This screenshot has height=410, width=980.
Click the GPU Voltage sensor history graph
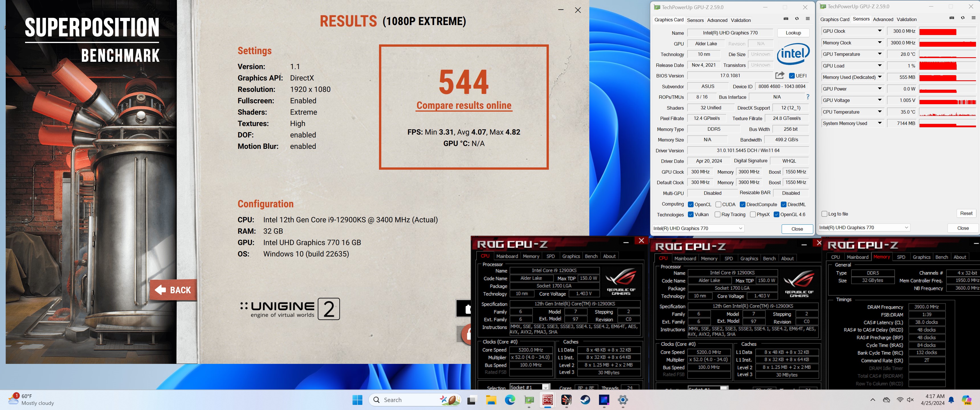(947, 100)
